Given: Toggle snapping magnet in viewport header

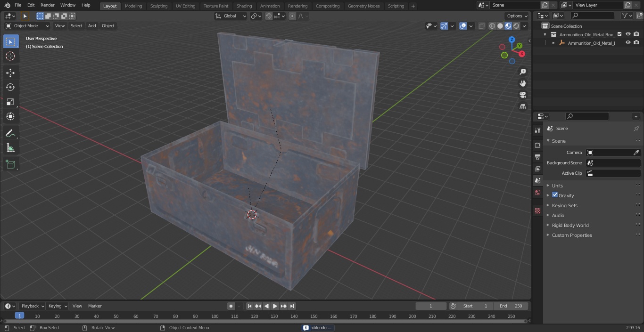Looking at the screenshot, I should point(269,16).
